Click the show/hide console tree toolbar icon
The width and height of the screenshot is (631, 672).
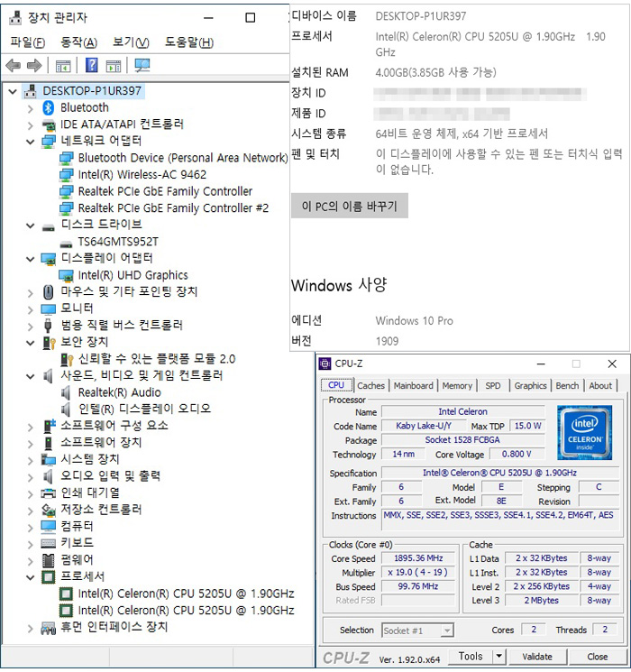(63, 66)
